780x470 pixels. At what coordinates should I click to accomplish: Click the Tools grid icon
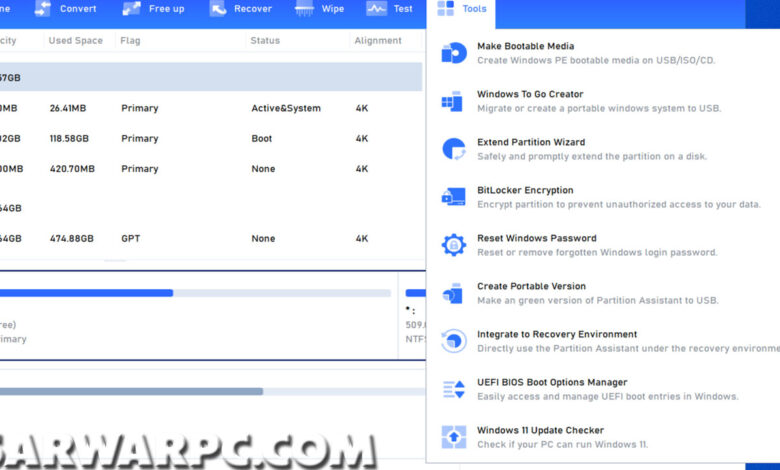click(445, 8)
